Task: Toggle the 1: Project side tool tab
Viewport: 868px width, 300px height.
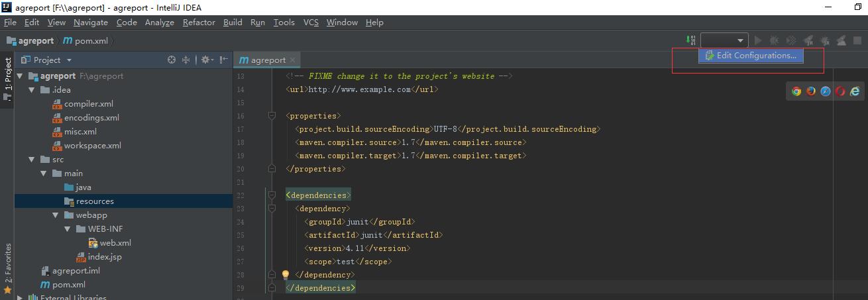Action: click(x=8, y=78)
